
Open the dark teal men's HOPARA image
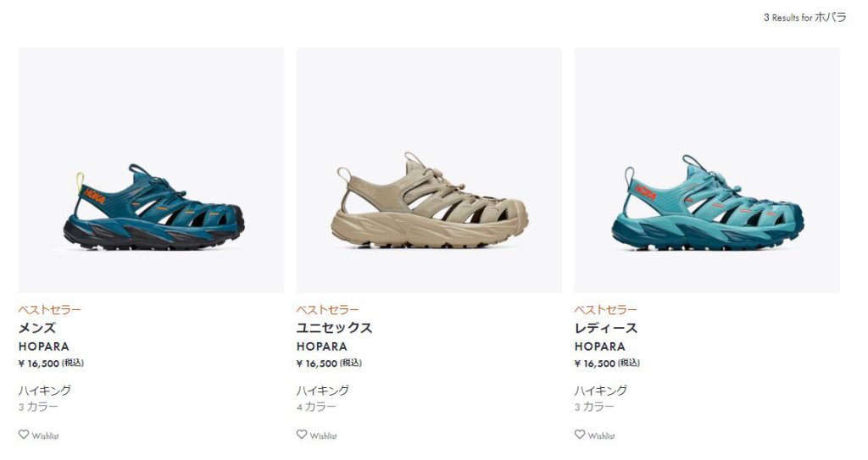tap(151, 170)
